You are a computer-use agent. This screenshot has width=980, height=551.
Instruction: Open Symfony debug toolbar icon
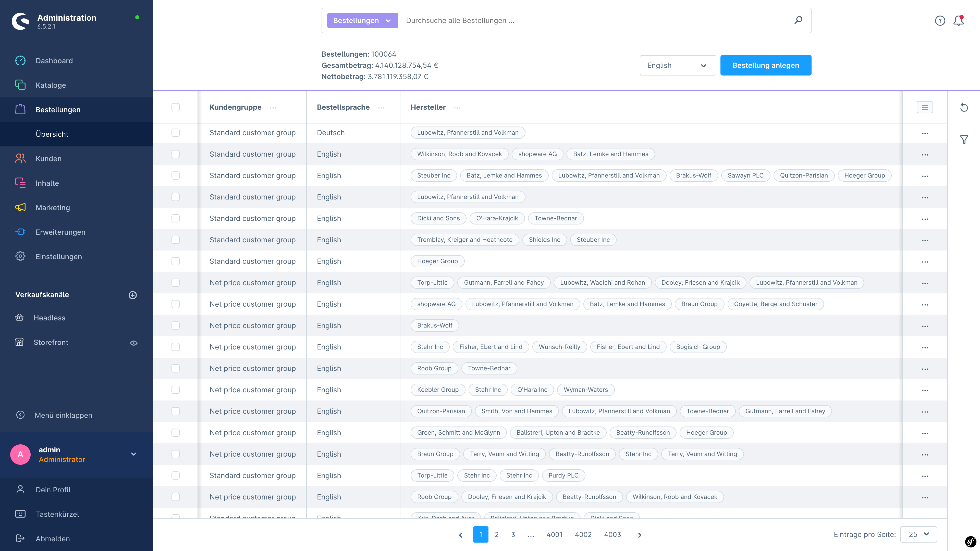pyautogui.click(x=971, y=542)
